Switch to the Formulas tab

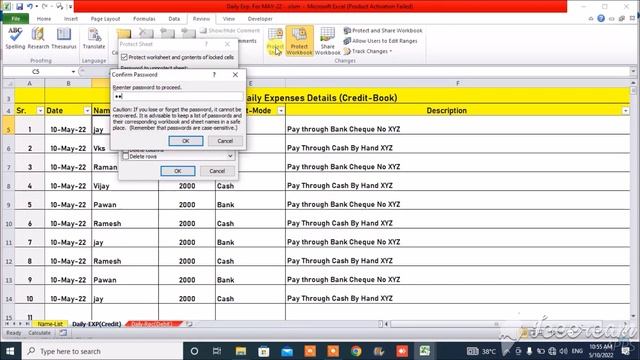(x=144, y=19)
